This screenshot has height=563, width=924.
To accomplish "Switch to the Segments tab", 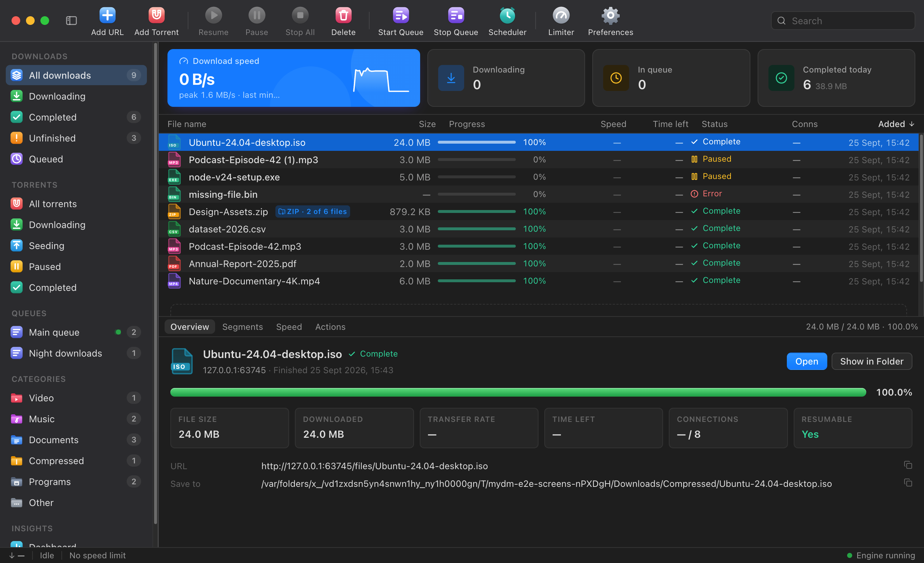I will pyautogui.click(x=242, y=327).
